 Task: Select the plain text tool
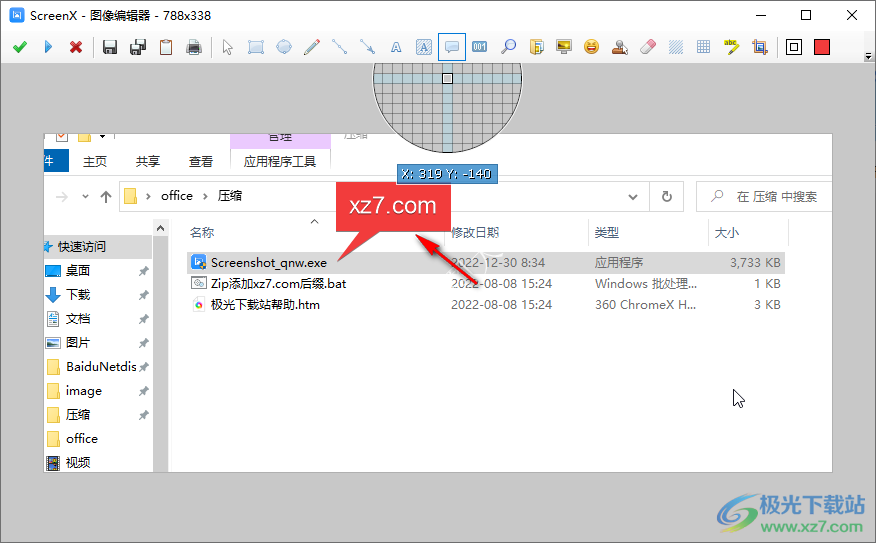point(396,47)
